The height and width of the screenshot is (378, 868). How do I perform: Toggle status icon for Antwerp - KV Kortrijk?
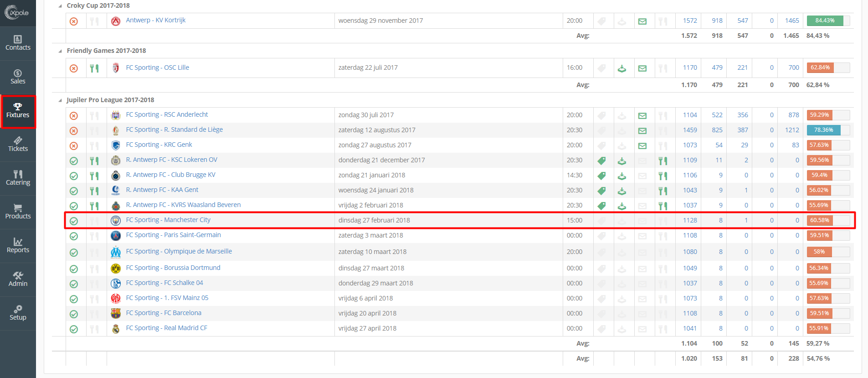pos(74,21)
